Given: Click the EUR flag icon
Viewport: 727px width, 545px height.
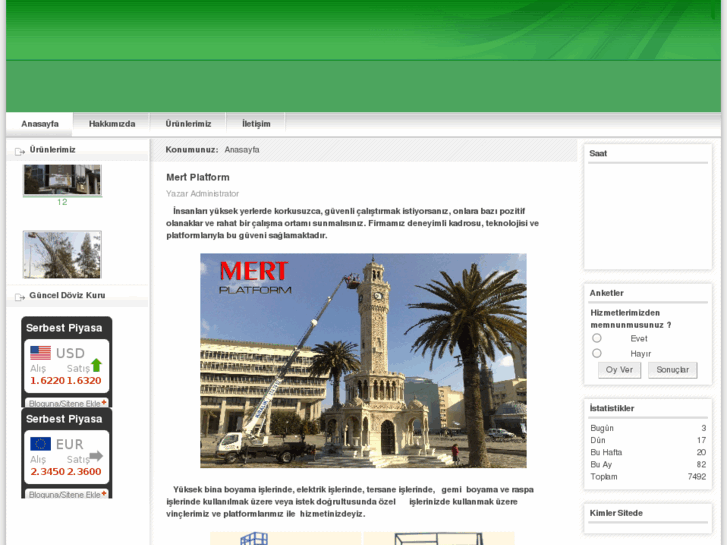Looking at the screenshot, I should (x=40, y=444).
